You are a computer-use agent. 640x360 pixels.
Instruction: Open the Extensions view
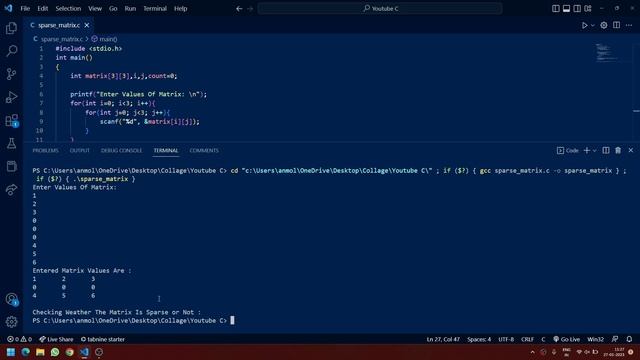11,120
